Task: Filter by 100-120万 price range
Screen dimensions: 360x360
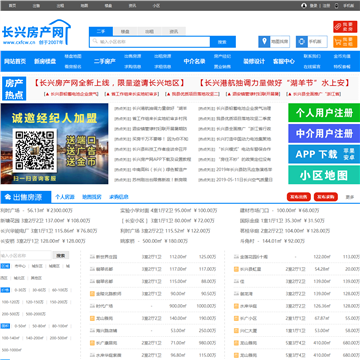Action: [x=11, y=302]
